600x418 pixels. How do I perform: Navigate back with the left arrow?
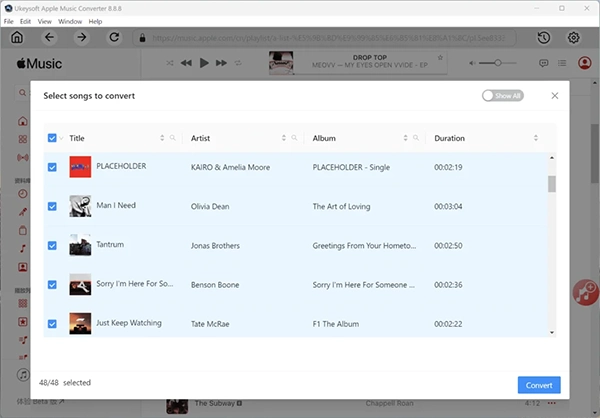(x=50, y=38)
